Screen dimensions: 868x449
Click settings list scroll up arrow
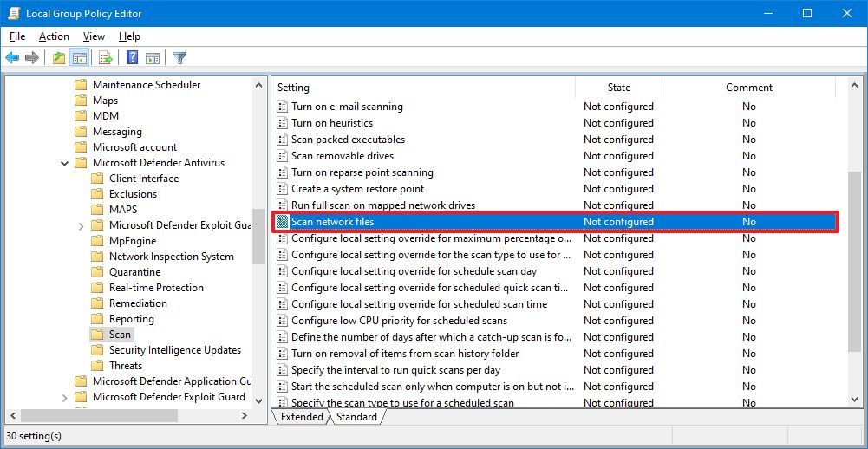point(854,85)
